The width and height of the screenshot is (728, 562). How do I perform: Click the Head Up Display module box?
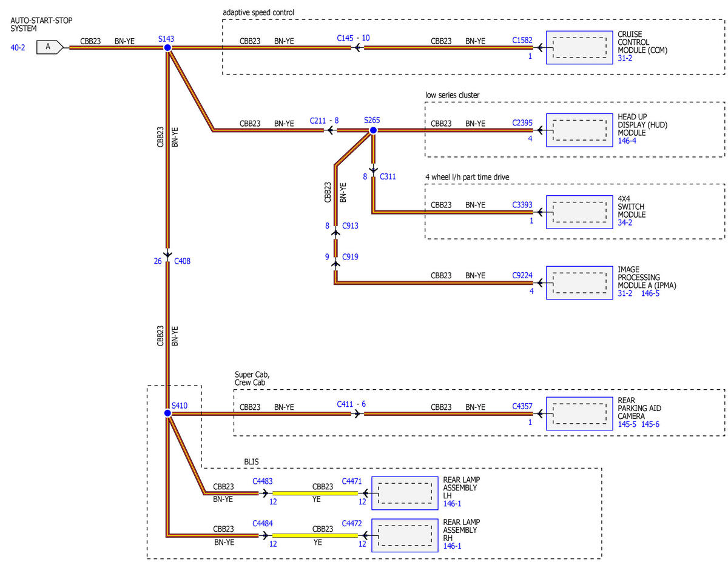579,130
